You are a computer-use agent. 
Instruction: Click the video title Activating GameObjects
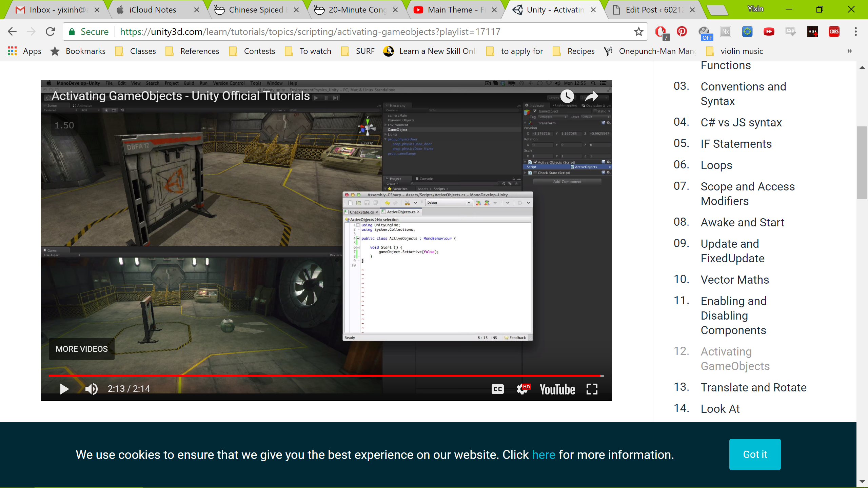(x=181, y=96)
